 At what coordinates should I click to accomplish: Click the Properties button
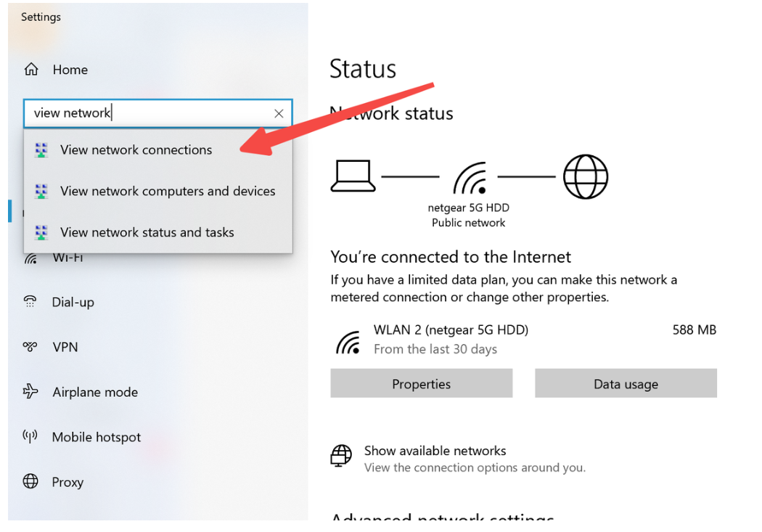pos(422,383)
